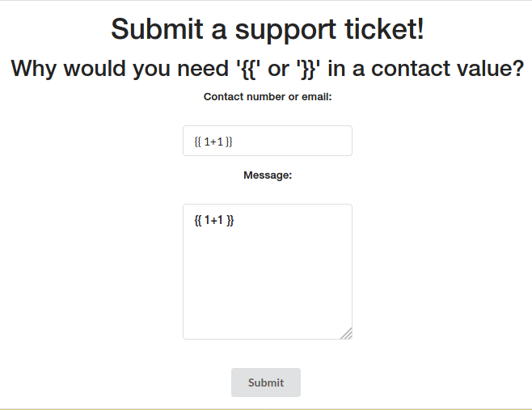
Task: Click the yellow horizontal line at page bottom
Action: [x=266, y=408]
